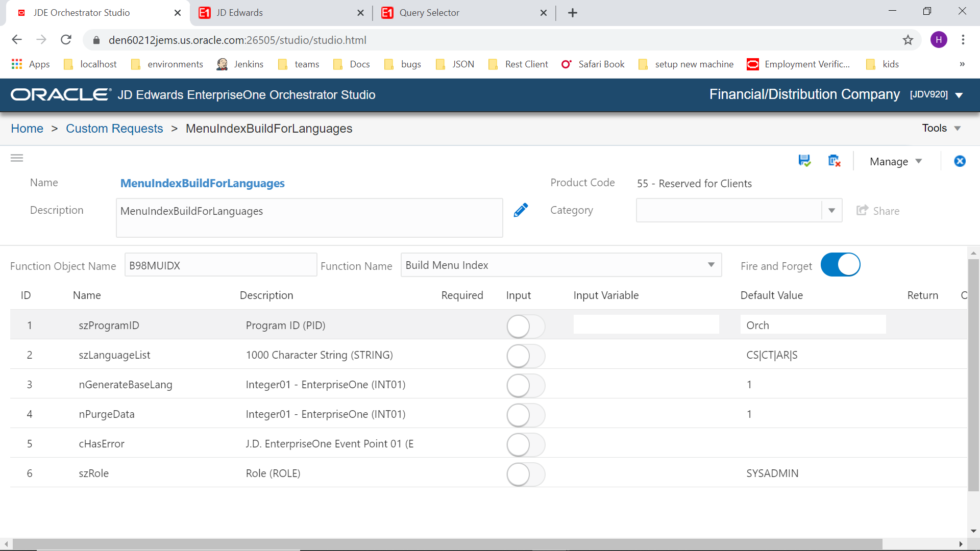Close the request editor with blue X
This screenshot has width=980, height=551.
pos(960,161)
